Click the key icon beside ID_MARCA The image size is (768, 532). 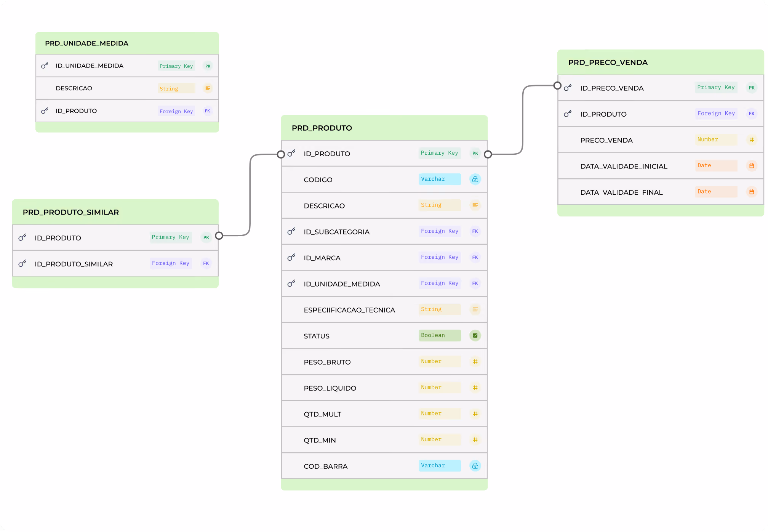(291, 258)
